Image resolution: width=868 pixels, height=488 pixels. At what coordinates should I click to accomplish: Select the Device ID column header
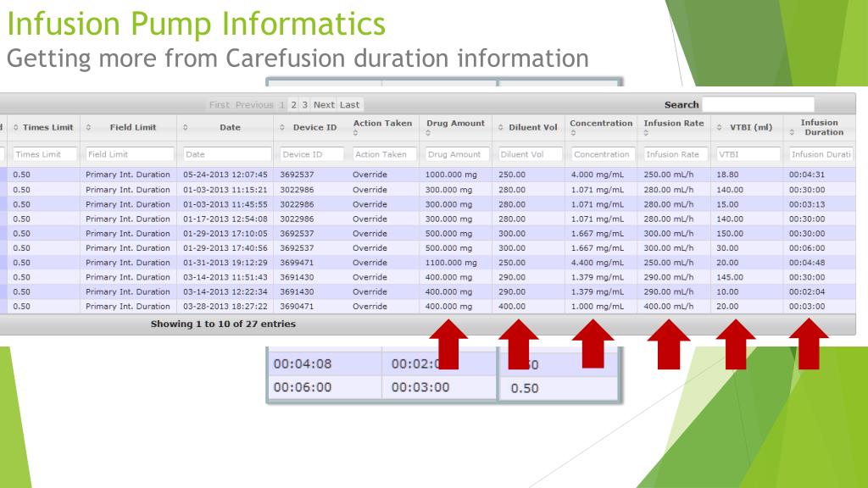pyautogui.click(x=314, y=127)
